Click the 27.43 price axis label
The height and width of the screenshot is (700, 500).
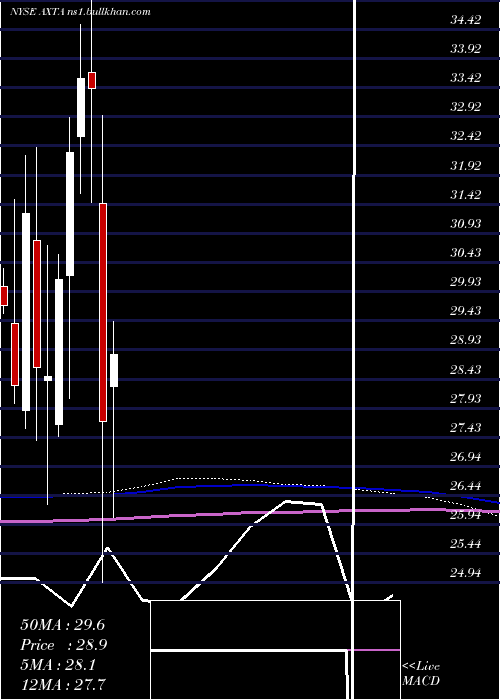click(466, 428)
